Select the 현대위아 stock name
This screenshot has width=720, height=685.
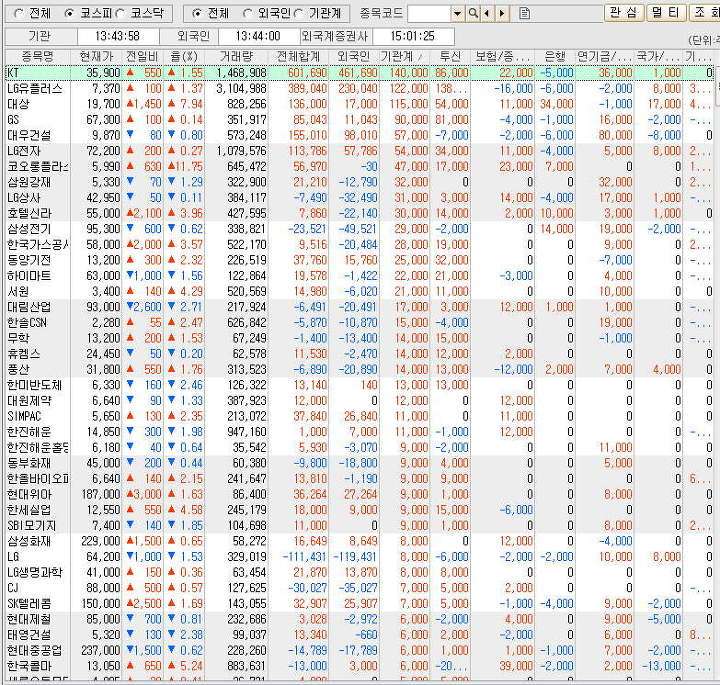(29, 494)
